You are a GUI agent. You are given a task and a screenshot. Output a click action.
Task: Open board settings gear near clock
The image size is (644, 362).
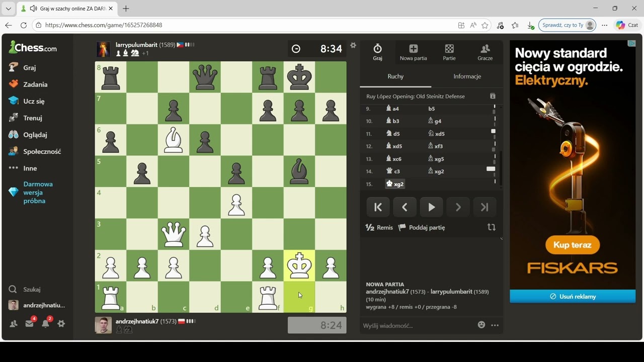click(353, 45)
